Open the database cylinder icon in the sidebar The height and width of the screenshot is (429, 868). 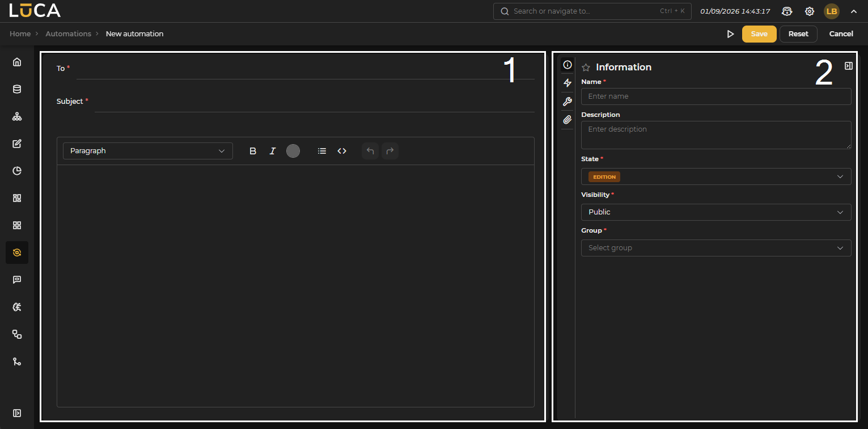[x=17, y=89]
